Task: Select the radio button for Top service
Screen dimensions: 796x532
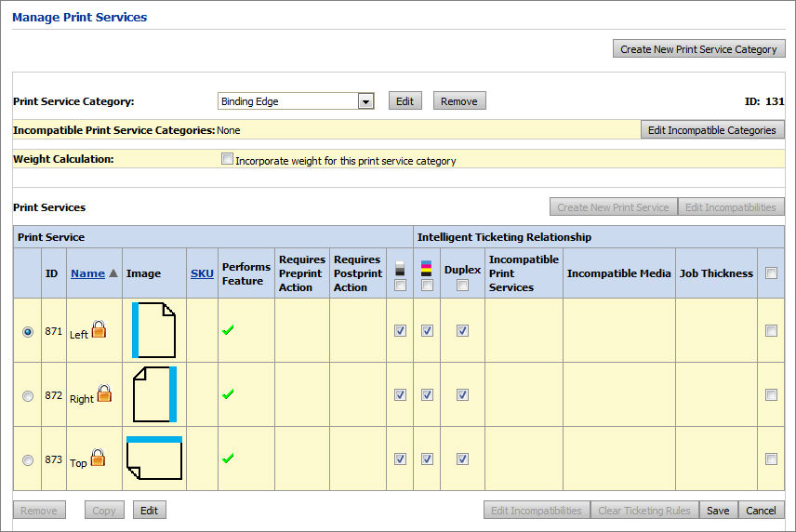Action: [28, 459]
